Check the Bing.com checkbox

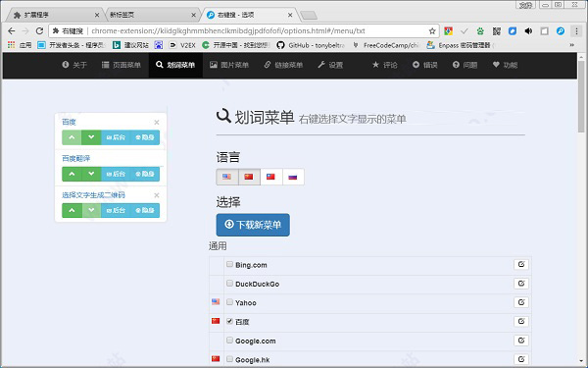(229, 264)
